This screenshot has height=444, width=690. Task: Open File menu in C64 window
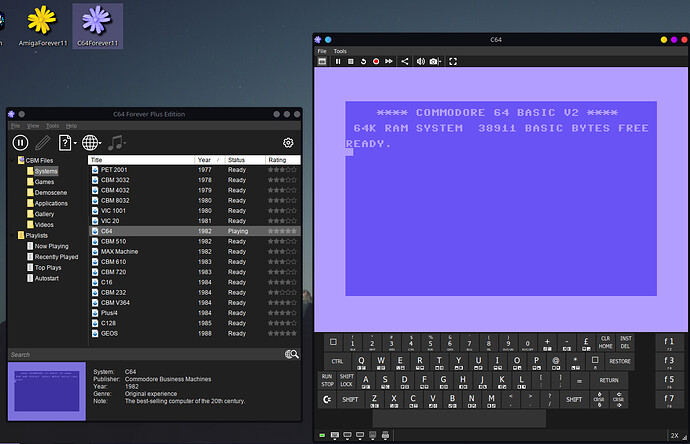[322, 51]
